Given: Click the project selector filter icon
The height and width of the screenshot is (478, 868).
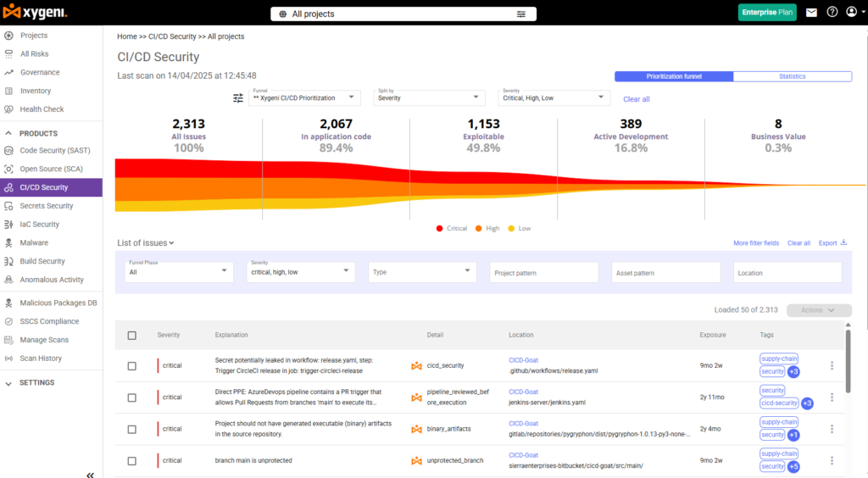Looking at the screenshot, I should (521, 14).
